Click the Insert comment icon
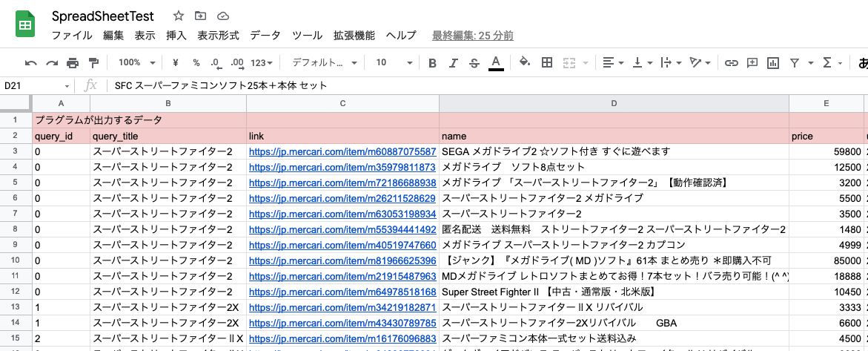868x351 pixels. [752, 62]
